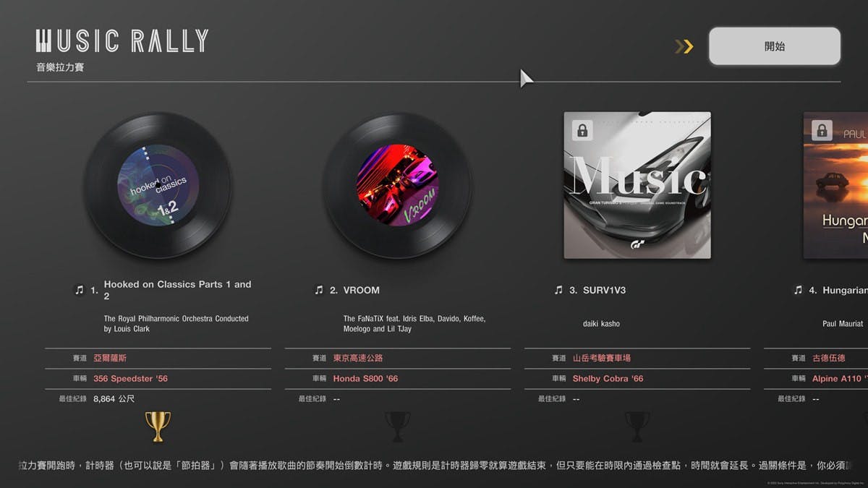Open the Hungarian album cover by Paul Mauriat
The image size is (868, 488).
tap(835, 185)
